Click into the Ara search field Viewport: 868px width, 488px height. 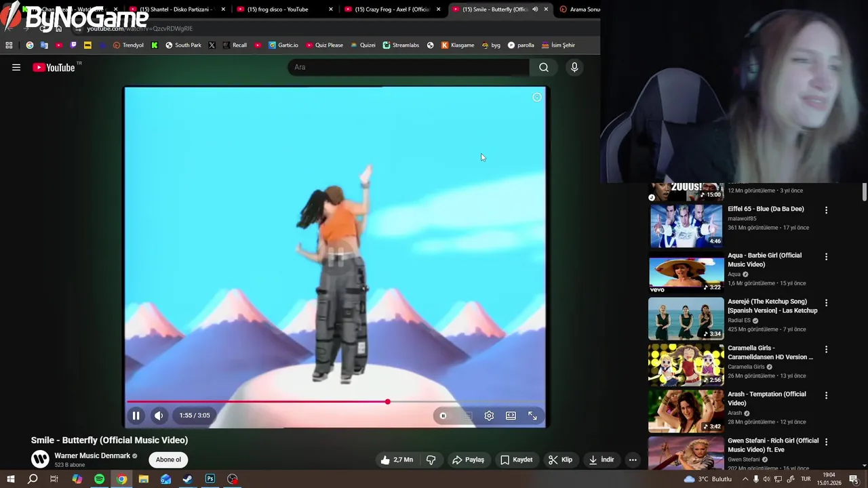(x=409, y=67)
